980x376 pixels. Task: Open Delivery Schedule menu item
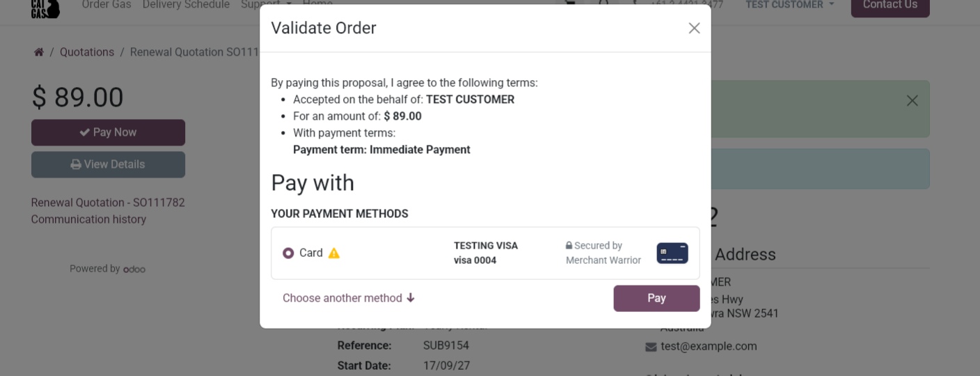click(186, 5)
